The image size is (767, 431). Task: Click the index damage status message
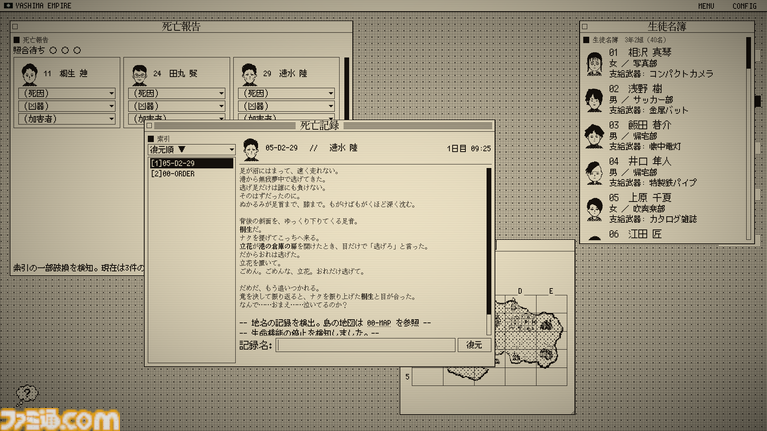(78, 268)
